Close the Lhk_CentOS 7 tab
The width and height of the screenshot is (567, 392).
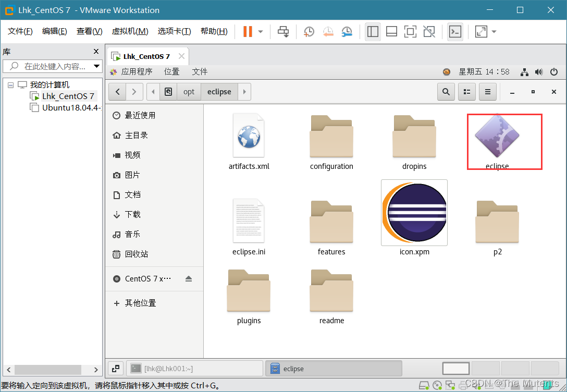click(x=181, y=56)
